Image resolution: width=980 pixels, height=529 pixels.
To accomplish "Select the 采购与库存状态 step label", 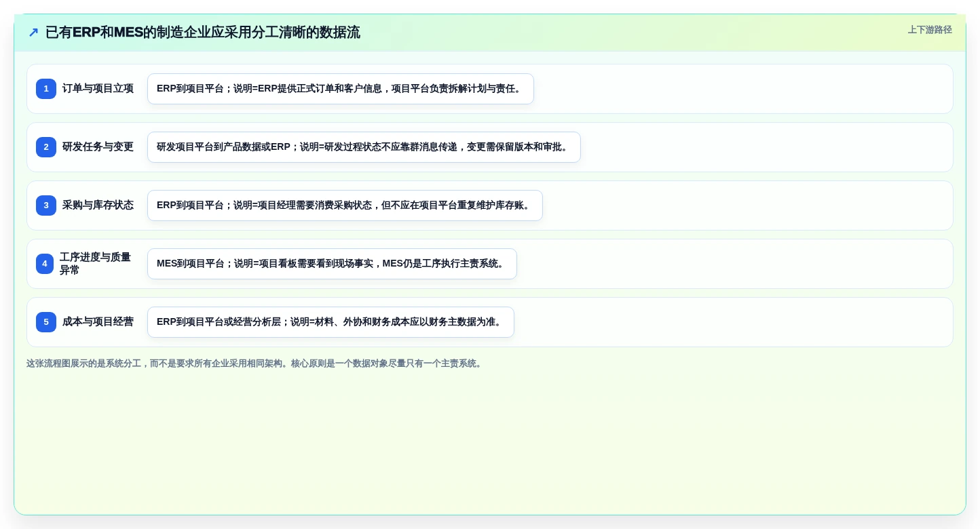I will click(98, 205).
